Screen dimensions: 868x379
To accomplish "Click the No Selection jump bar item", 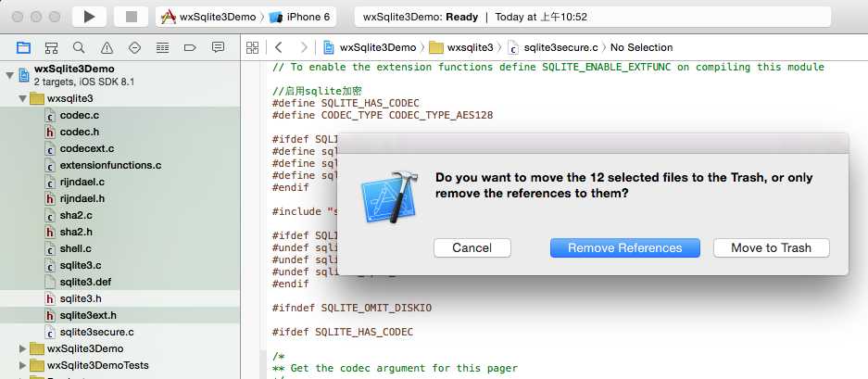I will coord(641,47).
